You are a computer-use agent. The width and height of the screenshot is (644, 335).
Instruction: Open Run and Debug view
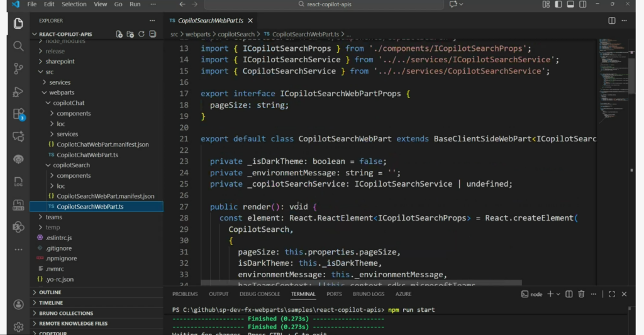18,92
